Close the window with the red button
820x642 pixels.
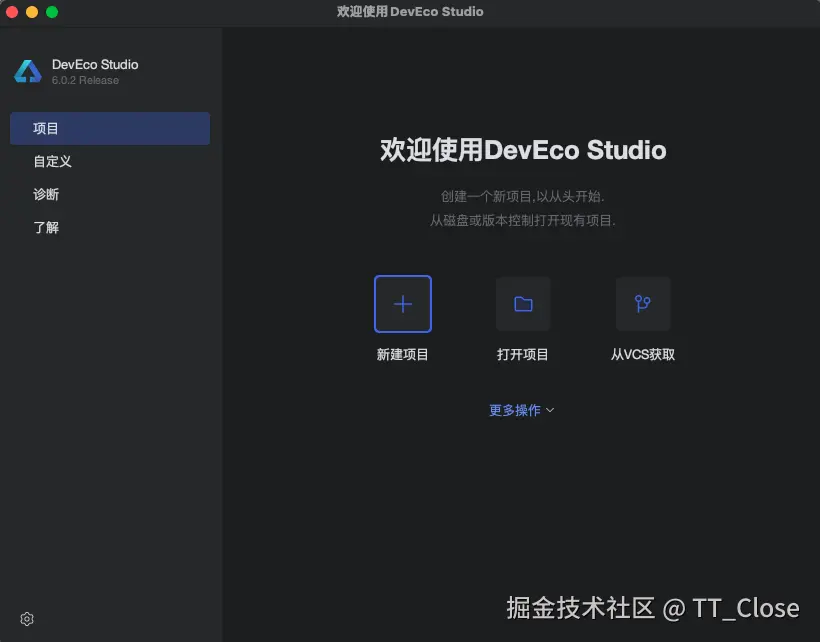pyautogui.click(x=12, y=12)
